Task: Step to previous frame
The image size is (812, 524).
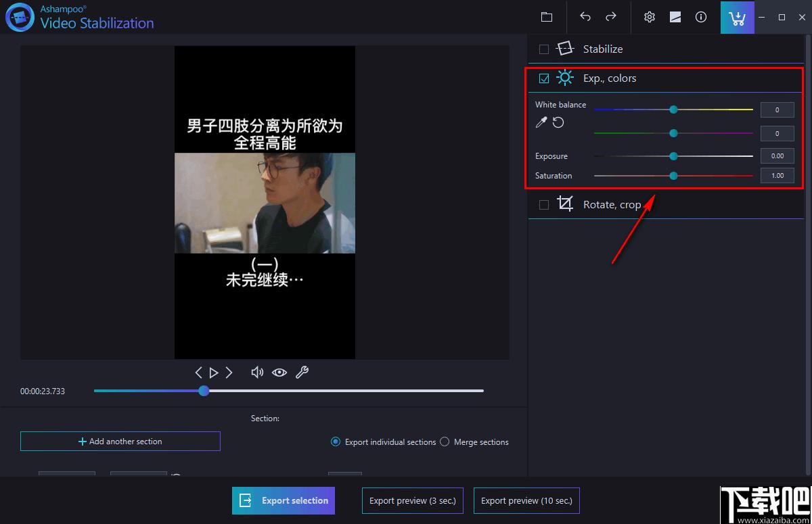Action: tap(198, 373)
